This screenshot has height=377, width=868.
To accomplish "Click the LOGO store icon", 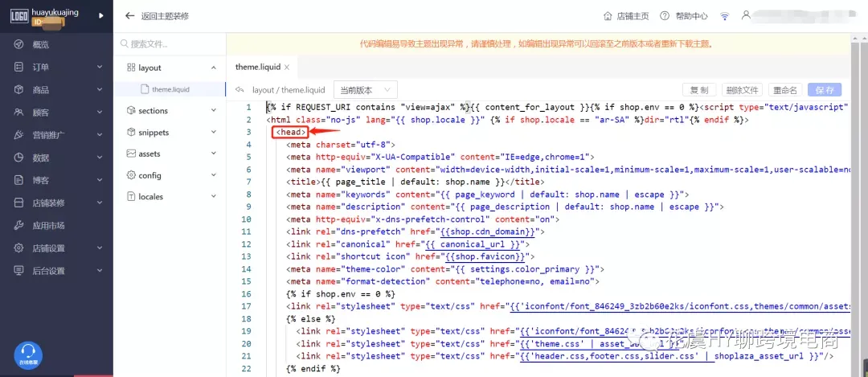I will point(19,16).
